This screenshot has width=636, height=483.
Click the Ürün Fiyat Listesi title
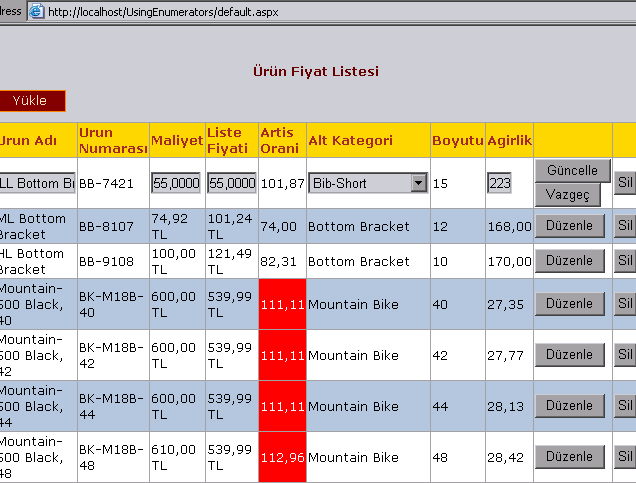pos(314,71)
